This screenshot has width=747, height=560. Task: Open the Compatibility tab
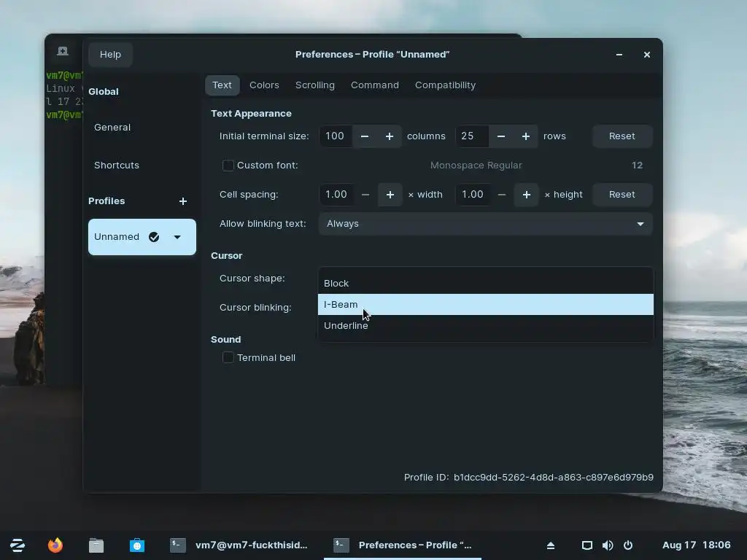[445, 85]
